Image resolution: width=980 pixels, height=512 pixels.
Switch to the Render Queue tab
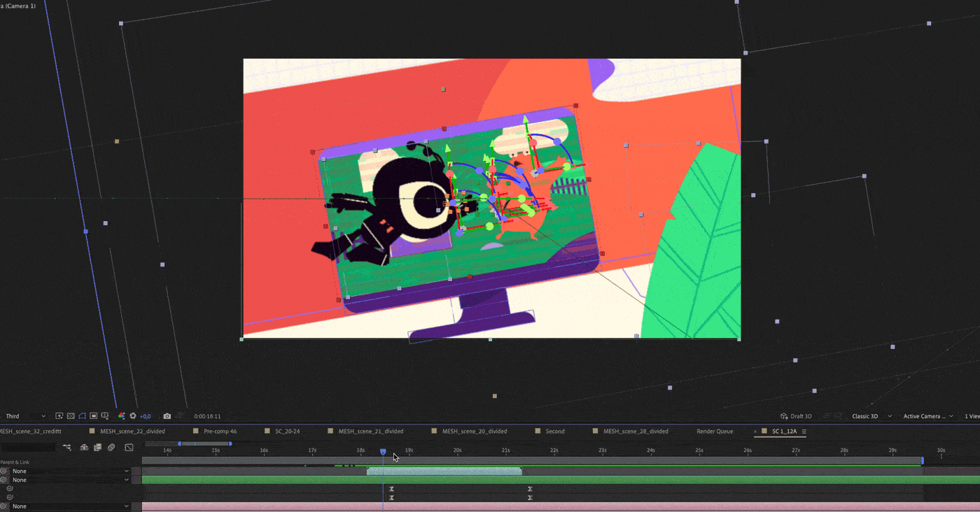(x=715, y=432)
